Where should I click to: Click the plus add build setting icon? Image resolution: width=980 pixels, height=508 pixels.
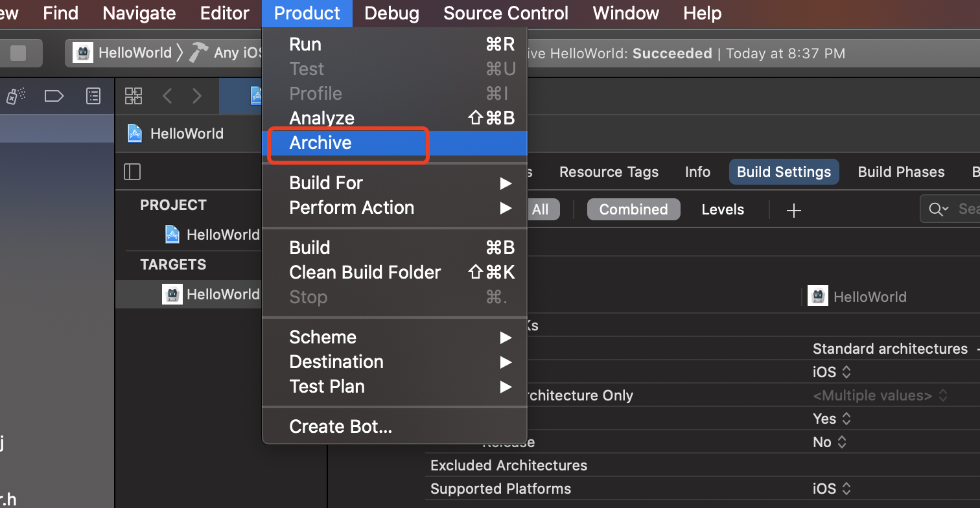click(x=794, y=210)
